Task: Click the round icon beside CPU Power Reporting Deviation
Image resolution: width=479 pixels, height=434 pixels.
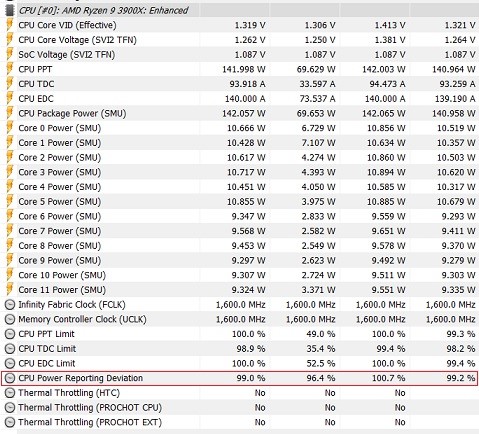Action: click(x=10, y=378)
